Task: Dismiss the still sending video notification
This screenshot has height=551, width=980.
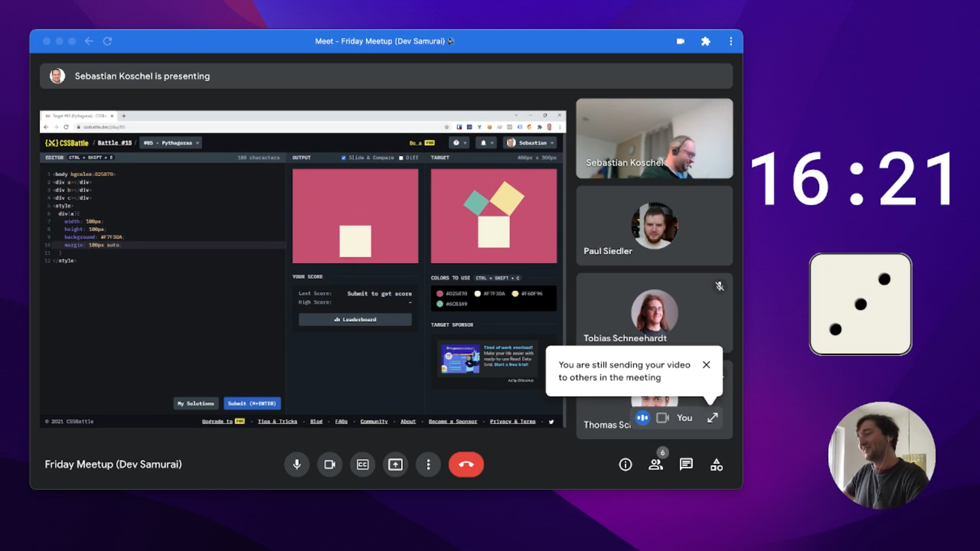Action: (706, 365)
